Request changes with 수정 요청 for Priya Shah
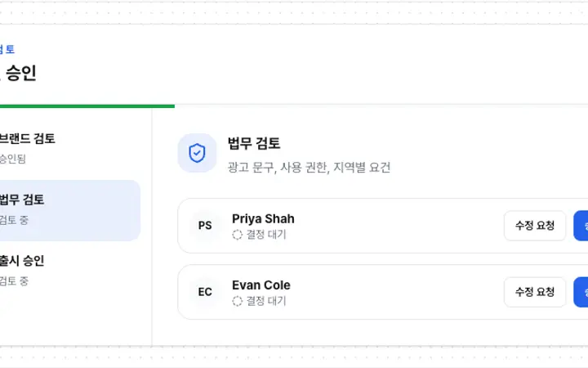This screenshot has width=588, height=368. click(535, 226)
